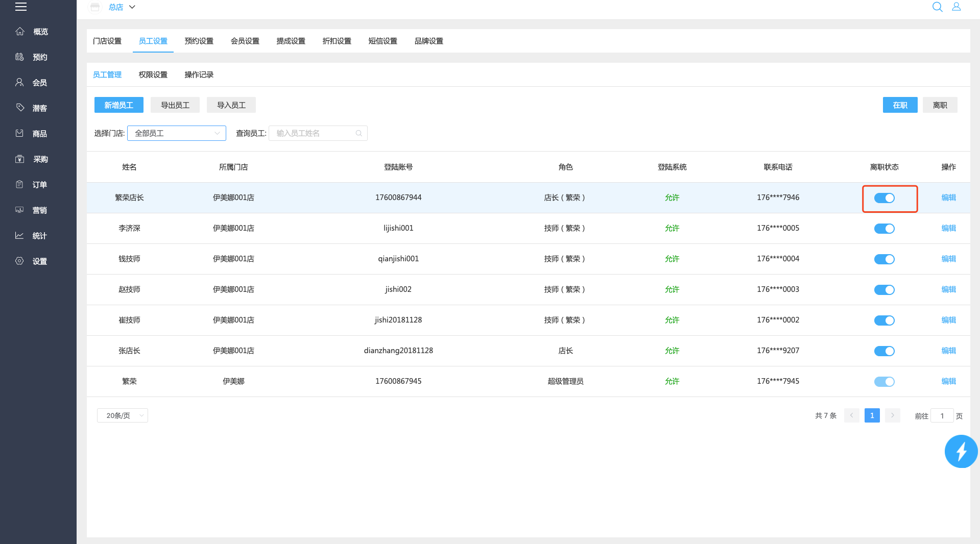This screenshot has width=980, height=544.
Task: Toggle resignation switch for 崔技师
Action: 885,320
